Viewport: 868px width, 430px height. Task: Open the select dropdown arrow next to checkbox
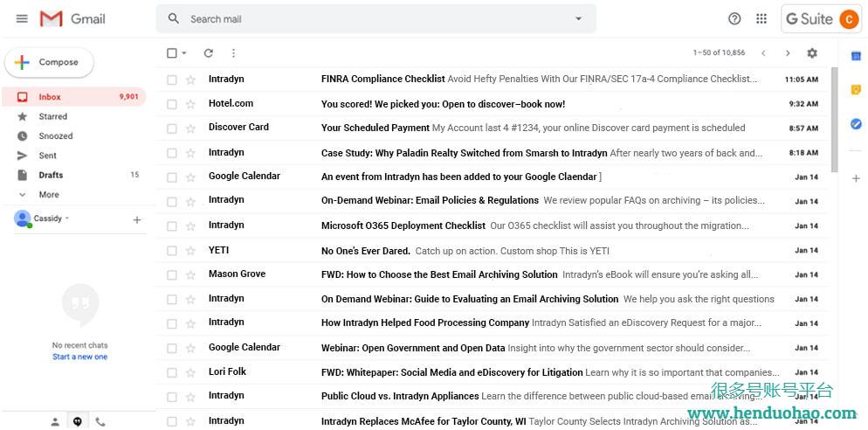click(184, 53)
